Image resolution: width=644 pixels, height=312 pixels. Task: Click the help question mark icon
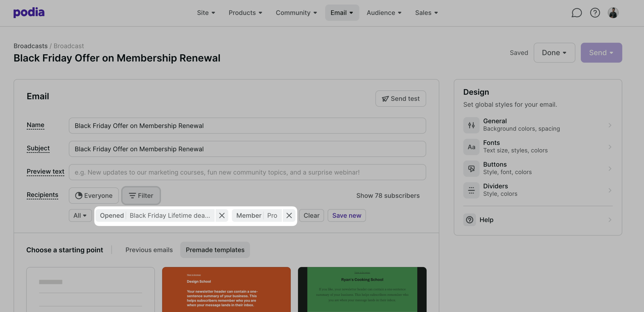[x=595, y=13]
